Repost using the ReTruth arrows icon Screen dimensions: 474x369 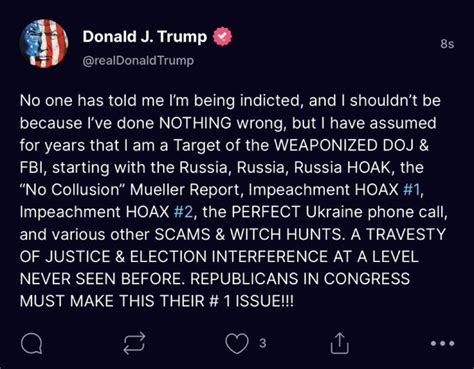[x=134, y=343]
